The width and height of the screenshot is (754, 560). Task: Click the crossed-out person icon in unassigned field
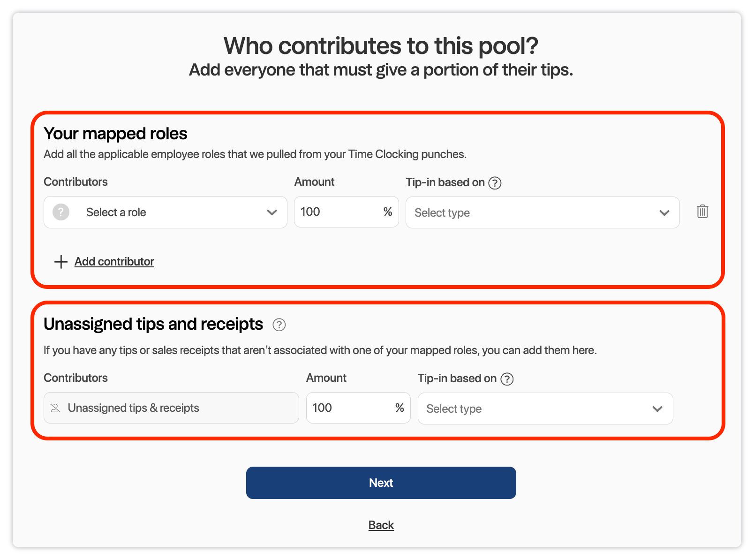point(55,408)
